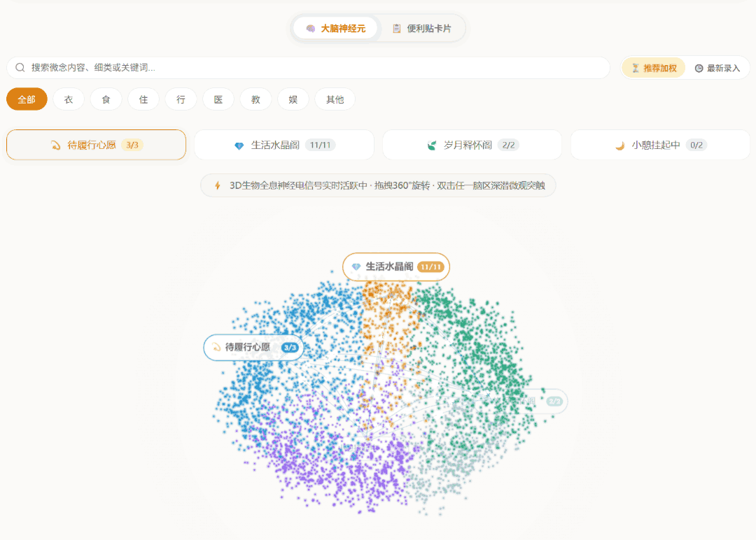Click the clock icon beside 最新录入
Screen dimensions: 756x540
(699, 69)
